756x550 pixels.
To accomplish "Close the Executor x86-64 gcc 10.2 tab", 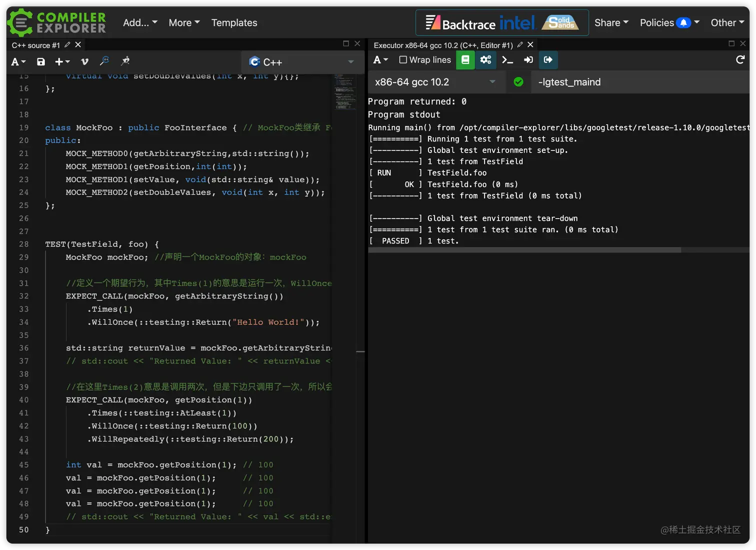I will (x=530, y=45).
